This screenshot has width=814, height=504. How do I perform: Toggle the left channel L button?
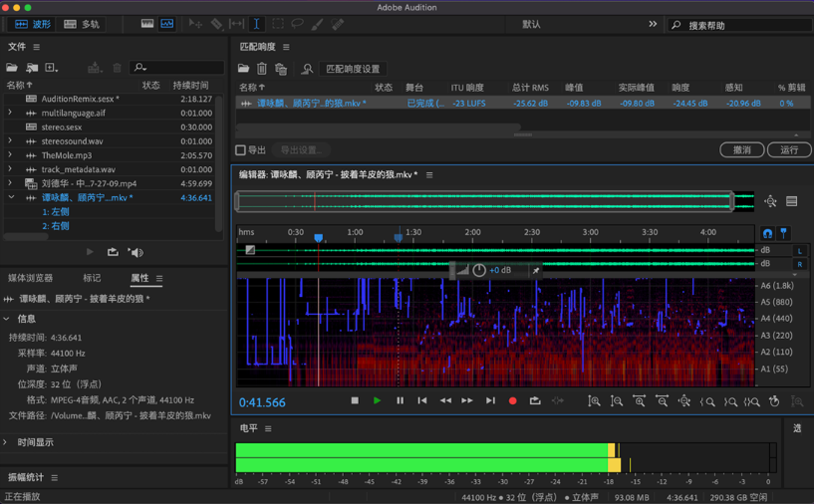tap(799, 251)
